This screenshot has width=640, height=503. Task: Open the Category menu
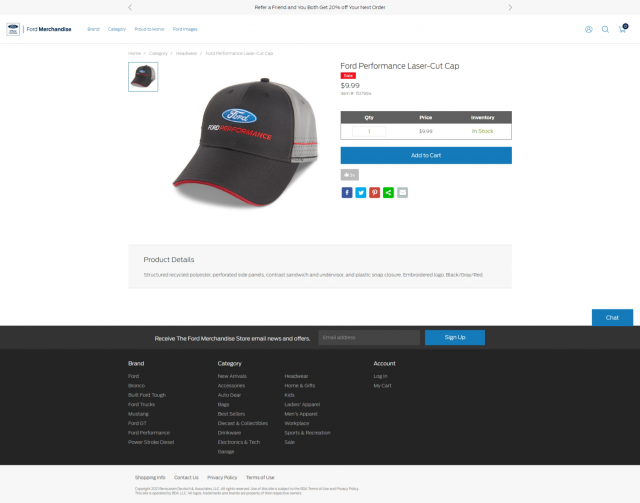[x=117, y=29]
